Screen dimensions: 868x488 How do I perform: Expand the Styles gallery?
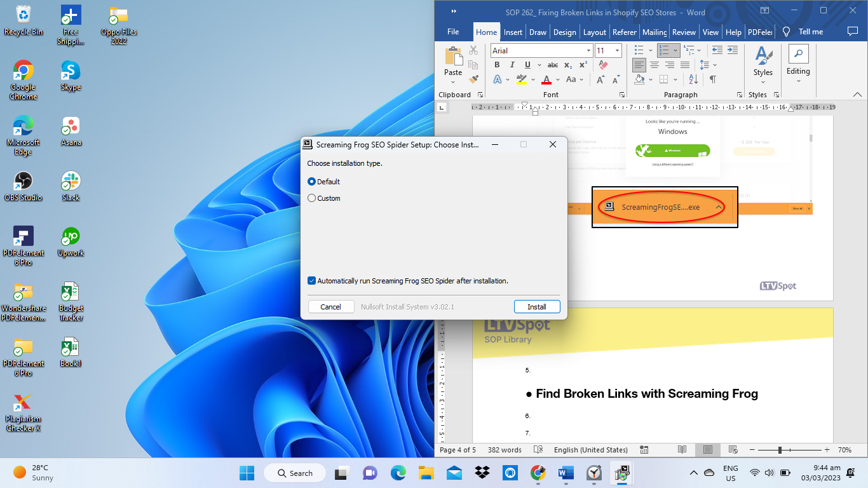point(763,81)
